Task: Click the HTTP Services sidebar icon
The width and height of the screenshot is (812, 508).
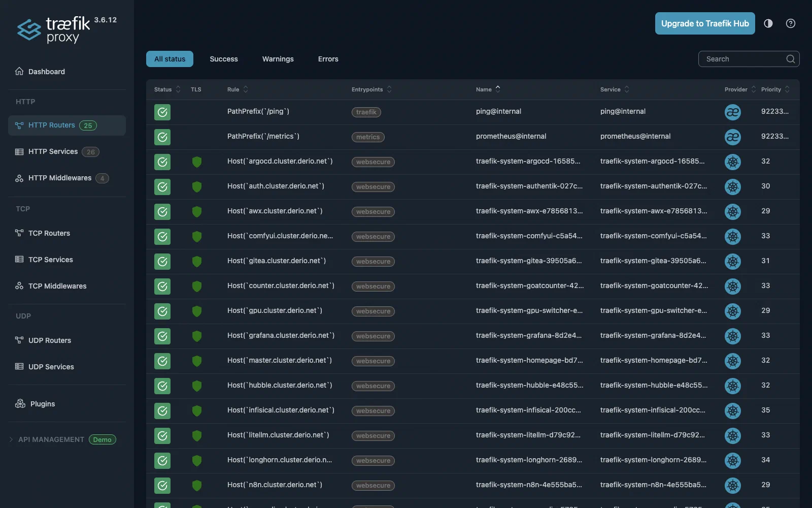Action: (x=19, y=151)
